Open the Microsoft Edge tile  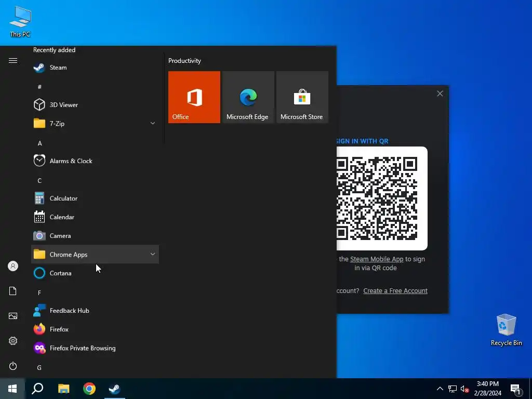(248, 97)
